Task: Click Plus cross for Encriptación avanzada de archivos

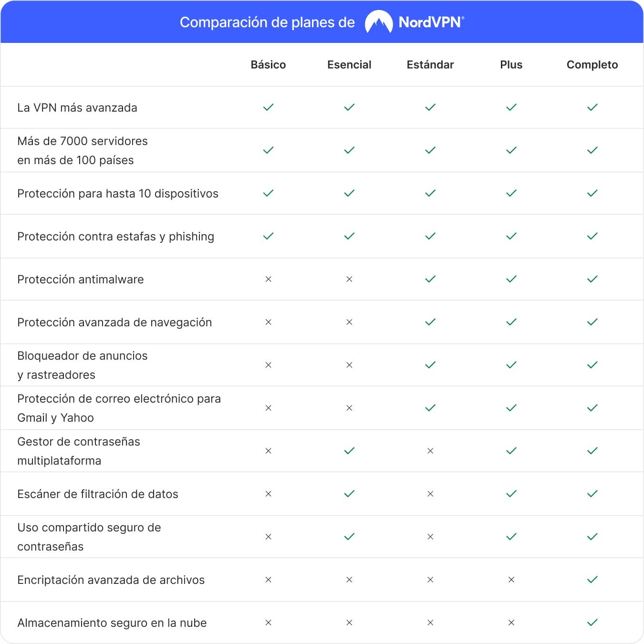Action: point(511,580)
